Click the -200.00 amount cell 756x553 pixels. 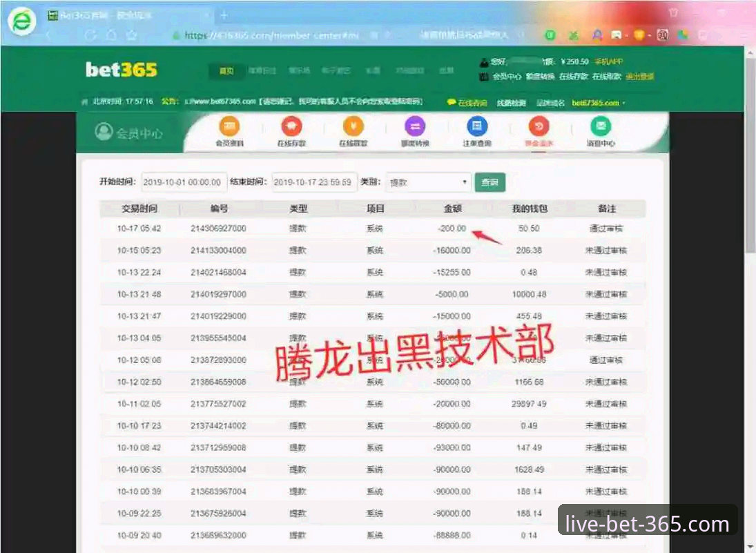pyautogui.click(x=452, y=229)
